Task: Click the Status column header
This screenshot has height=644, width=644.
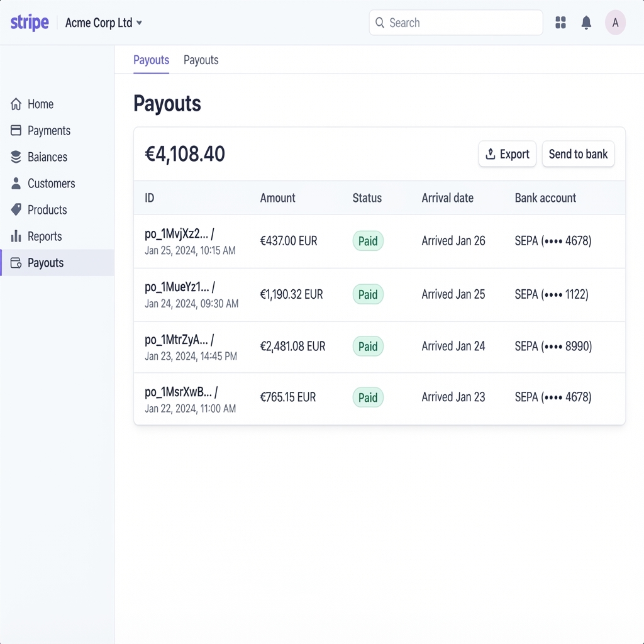Action: tap(367, 198)
